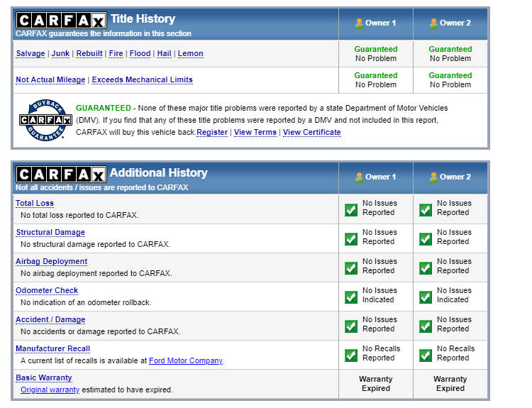Image resolution: width=532 pixels, height=408 pixels.
Task: Open the View Certificate link
Action: pos(312,133)
